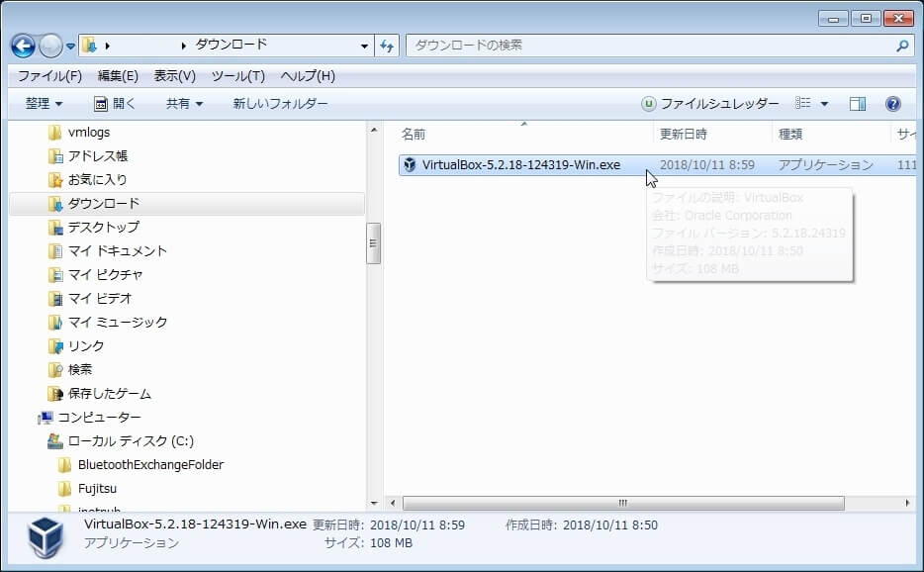Select the Desktop (デスクトップ) folder in tree
Viewport: 924px width, 572px height.
tap(103, 227)
